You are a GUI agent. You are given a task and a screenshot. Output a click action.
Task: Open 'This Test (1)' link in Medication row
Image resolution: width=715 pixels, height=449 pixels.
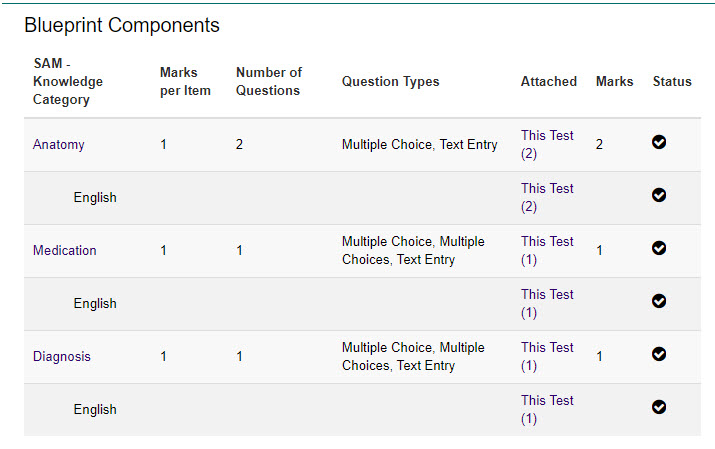547,251
